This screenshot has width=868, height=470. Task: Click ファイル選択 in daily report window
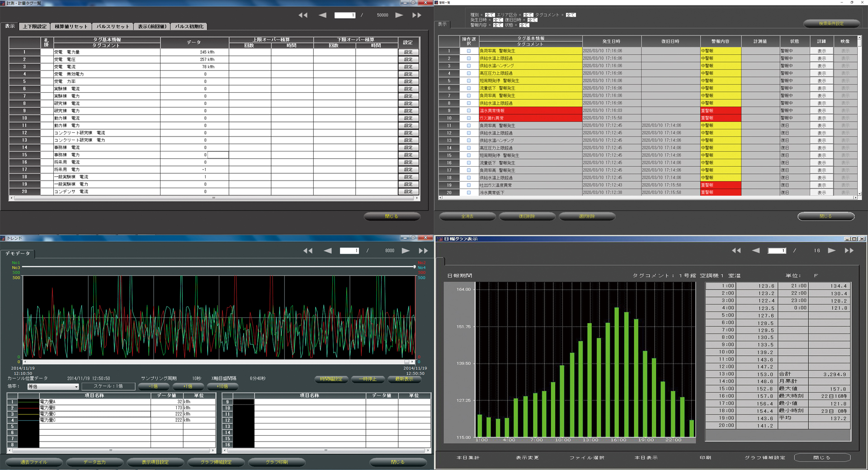587,458
